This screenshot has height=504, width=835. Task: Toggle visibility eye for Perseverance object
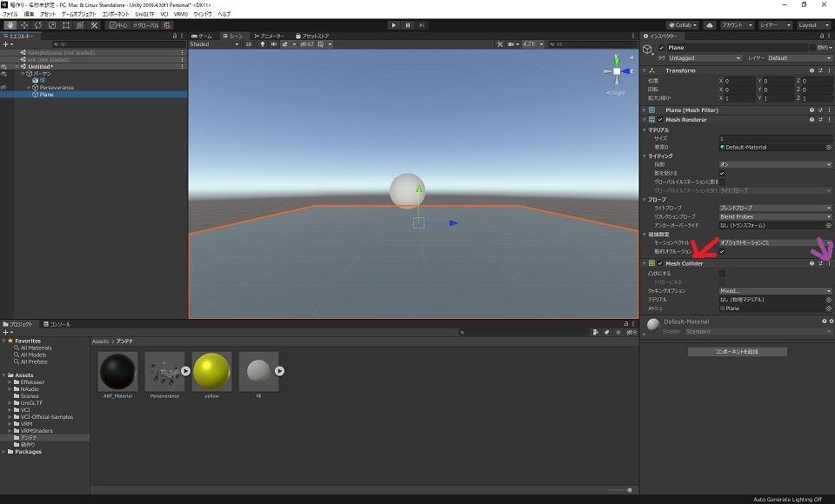(x=3, y=87)
